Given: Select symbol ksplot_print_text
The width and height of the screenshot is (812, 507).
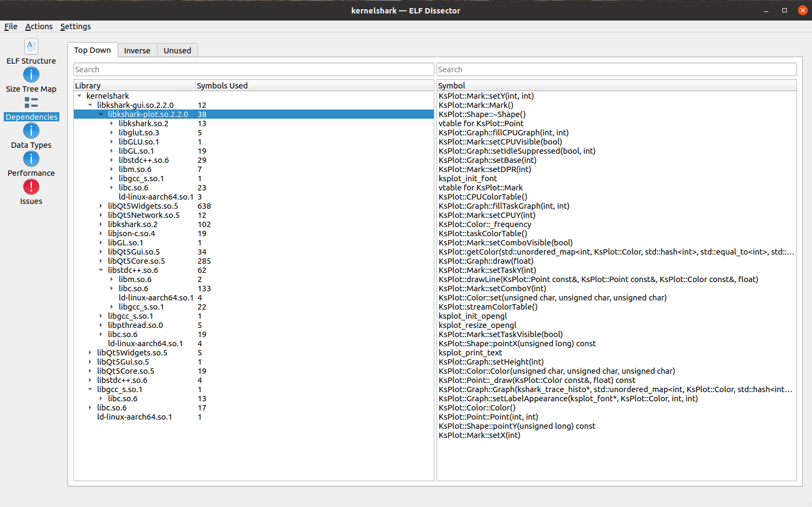Looking at the screenshot, I should click(x=470, y=353).
